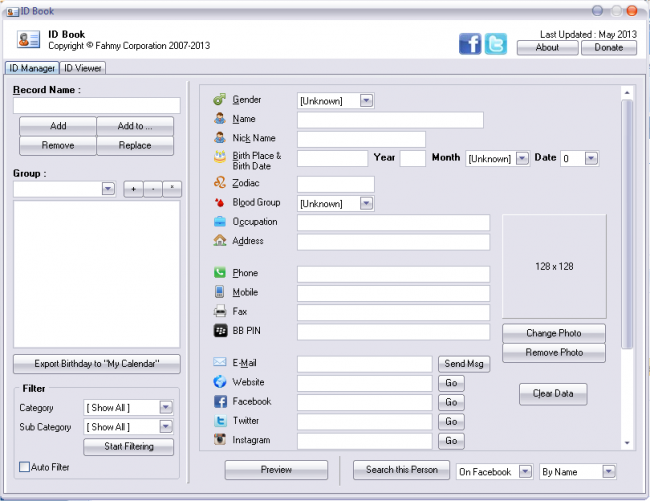Enable the Auto Filter checkbox
This screenshot has height=501, width=650.
coord(24,467)
